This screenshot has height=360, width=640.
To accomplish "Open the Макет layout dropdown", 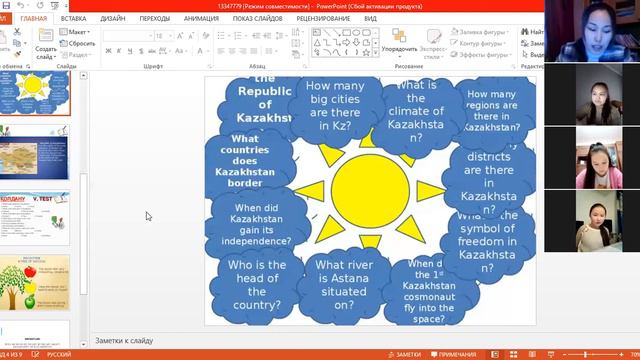I will pyautogui.click(x=75, y=32).
